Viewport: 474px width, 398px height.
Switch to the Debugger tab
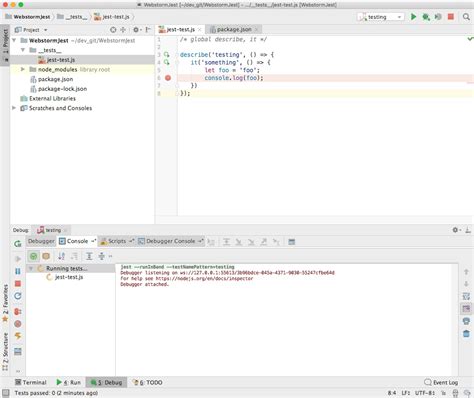(41, 241)
